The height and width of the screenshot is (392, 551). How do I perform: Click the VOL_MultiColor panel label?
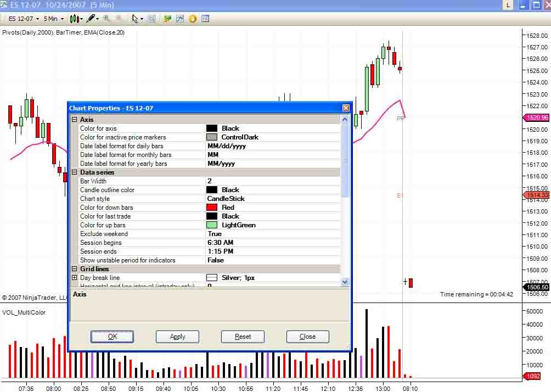point(24,312)
